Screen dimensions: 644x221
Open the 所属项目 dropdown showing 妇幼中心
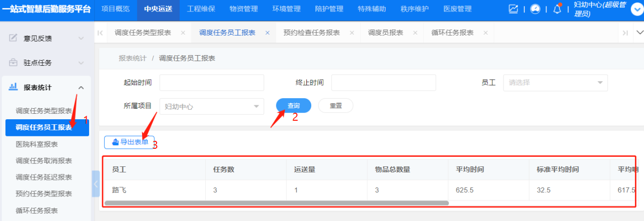pyautogui.click(x=212, y=106)
